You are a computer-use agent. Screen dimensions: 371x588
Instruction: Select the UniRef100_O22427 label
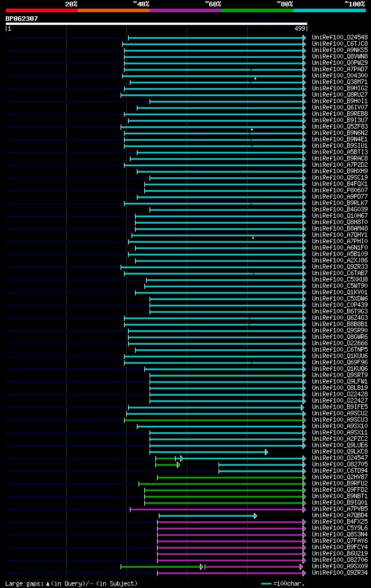tap(340, 400)
